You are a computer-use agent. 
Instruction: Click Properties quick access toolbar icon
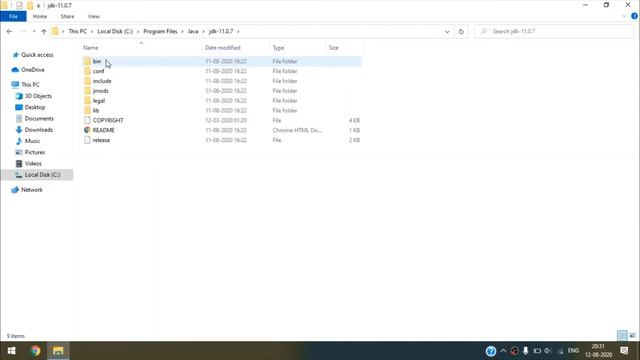19,5
